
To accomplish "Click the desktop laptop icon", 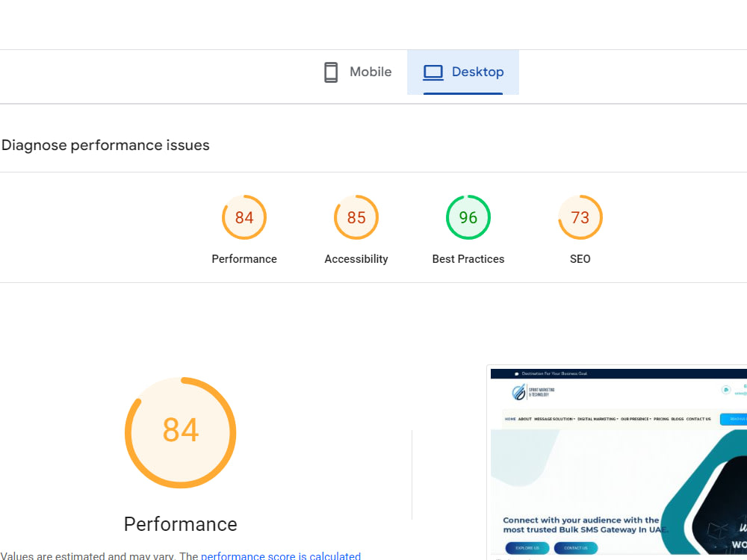I will click(433, 72).
